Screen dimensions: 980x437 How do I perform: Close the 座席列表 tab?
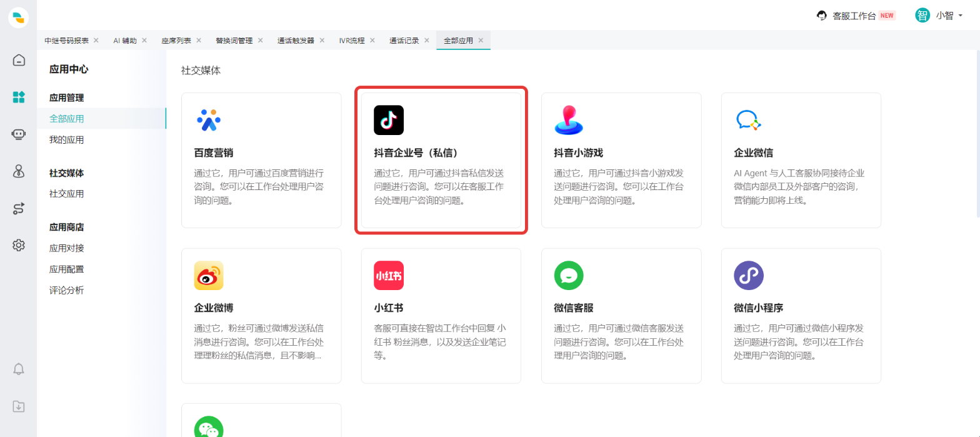point(199,40)
